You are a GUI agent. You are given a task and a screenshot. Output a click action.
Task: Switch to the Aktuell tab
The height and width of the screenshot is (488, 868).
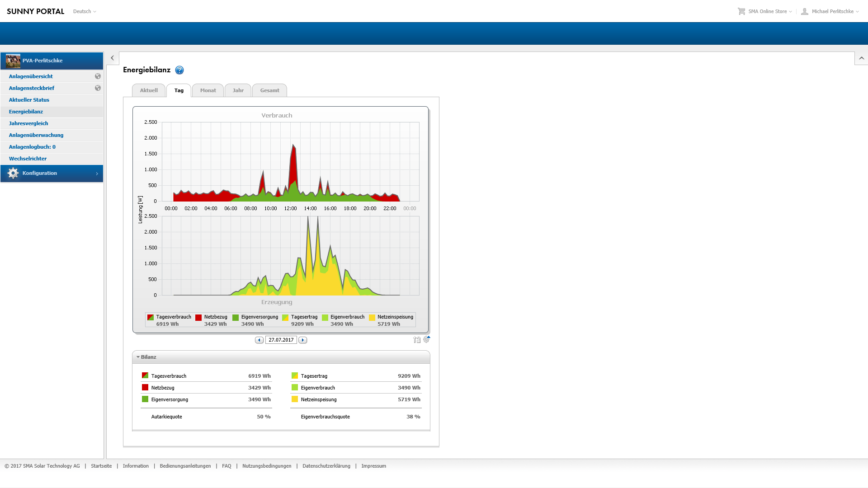149,90
